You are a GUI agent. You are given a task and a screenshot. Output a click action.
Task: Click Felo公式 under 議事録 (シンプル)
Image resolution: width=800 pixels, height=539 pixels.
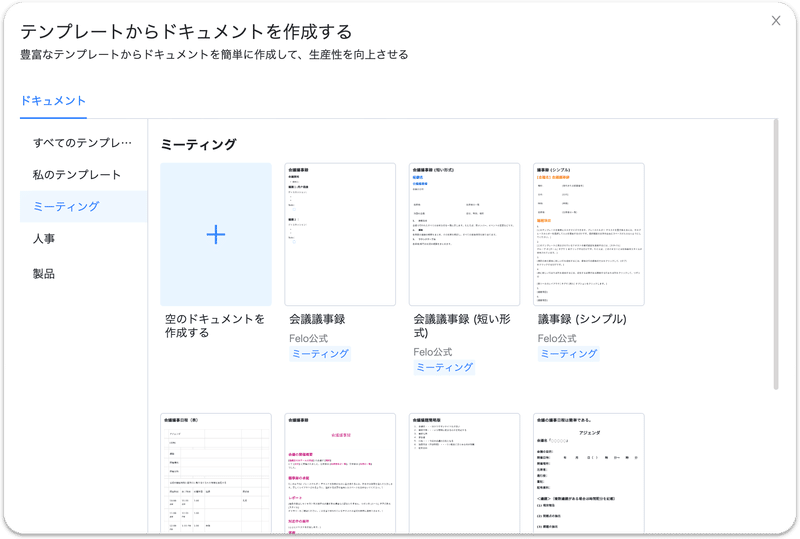point(557,338)
